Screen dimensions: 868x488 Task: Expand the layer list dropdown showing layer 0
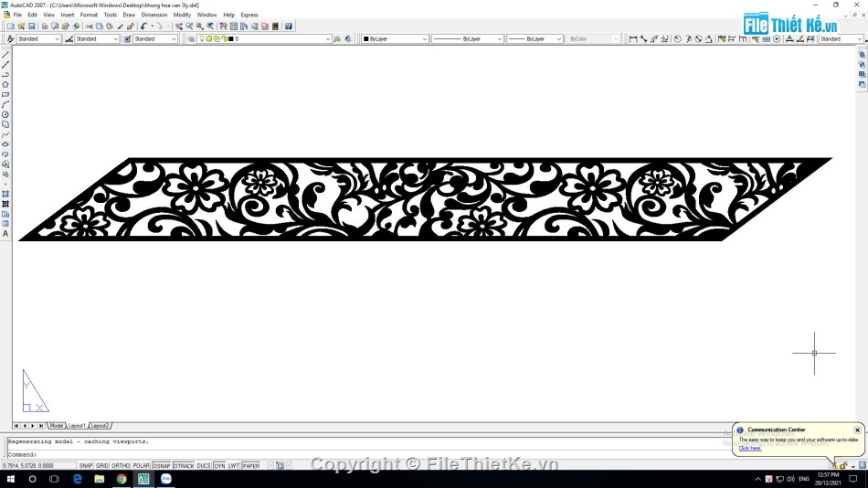point(265,38)
